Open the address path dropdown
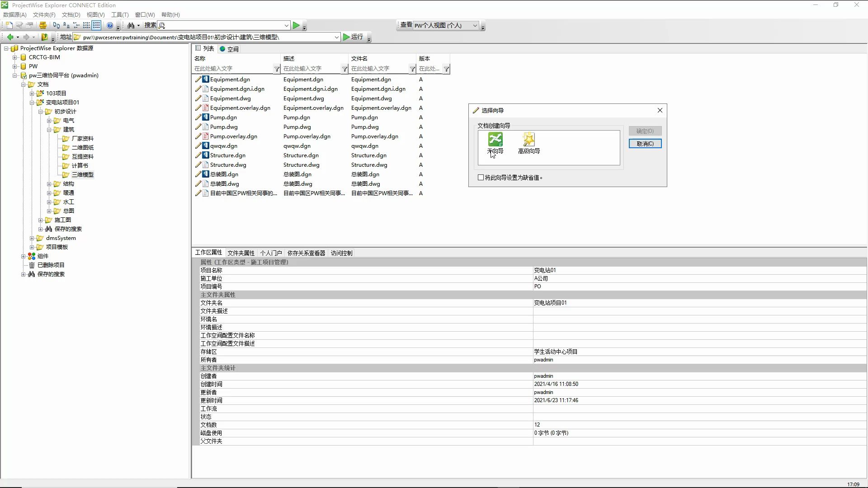This screenshot has height=488, width=868. coord(336,37)
